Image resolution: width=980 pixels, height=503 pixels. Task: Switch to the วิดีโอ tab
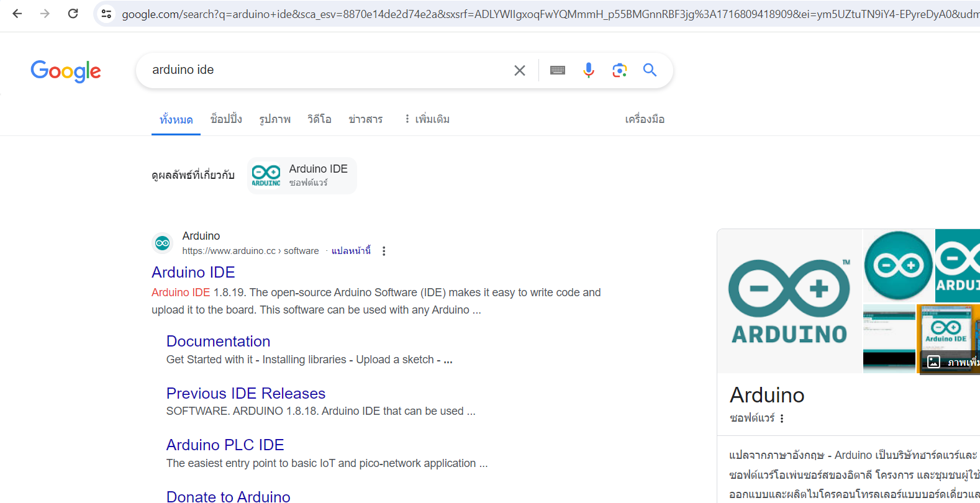pos(319,119)
